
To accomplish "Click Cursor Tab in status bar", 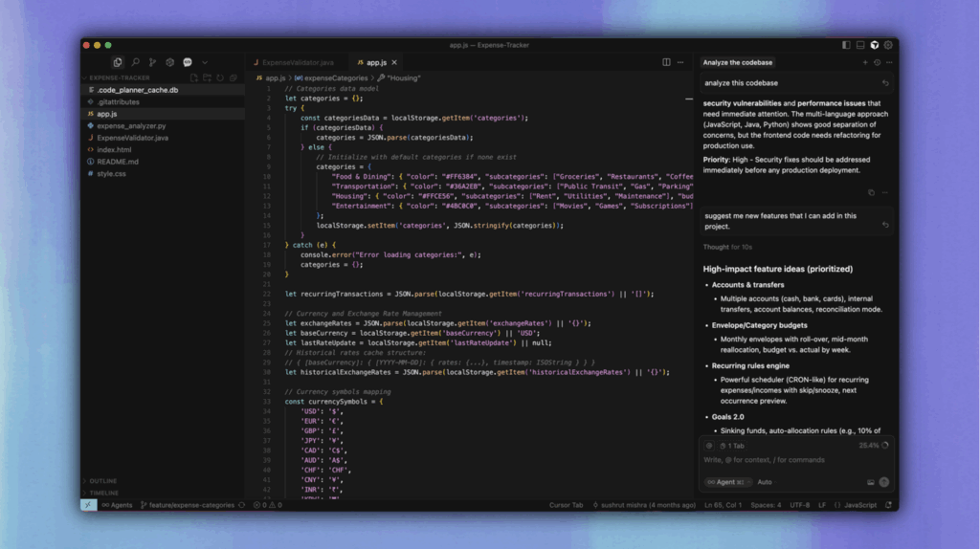I will point(566,505).
